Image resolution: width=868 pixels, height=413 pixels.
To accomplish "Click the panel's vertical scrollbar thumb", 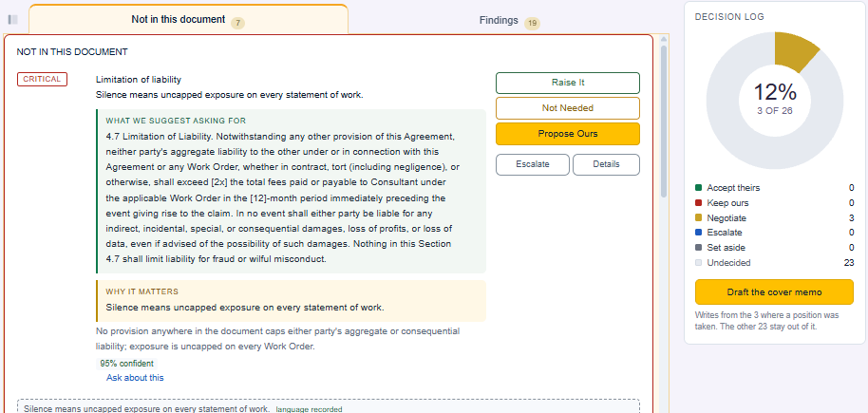I will tap(664, 122).
